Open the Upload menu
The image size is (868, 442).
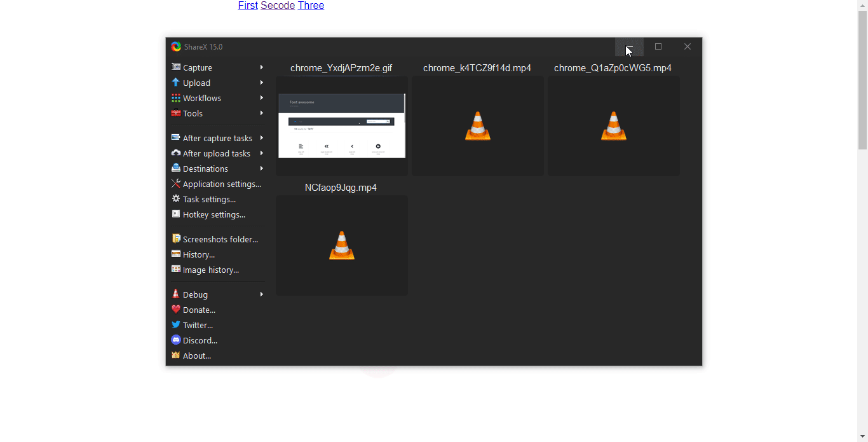tap(217, 83)
